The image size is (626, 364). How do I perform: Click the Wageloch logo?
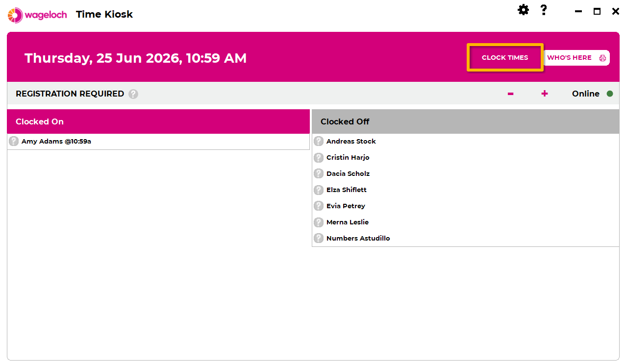[37, 15]
